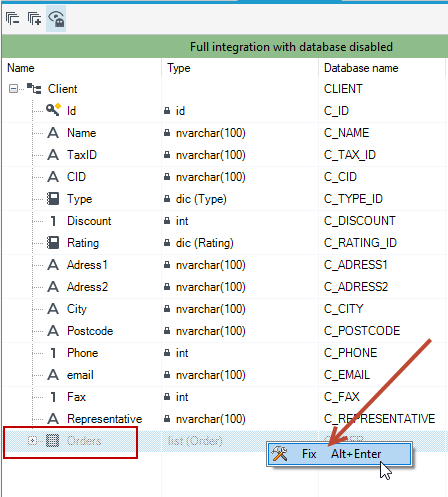The image size is (448, 497).
Task: Click the collapse all toolbar icon
Action: (x=13, y=19)
